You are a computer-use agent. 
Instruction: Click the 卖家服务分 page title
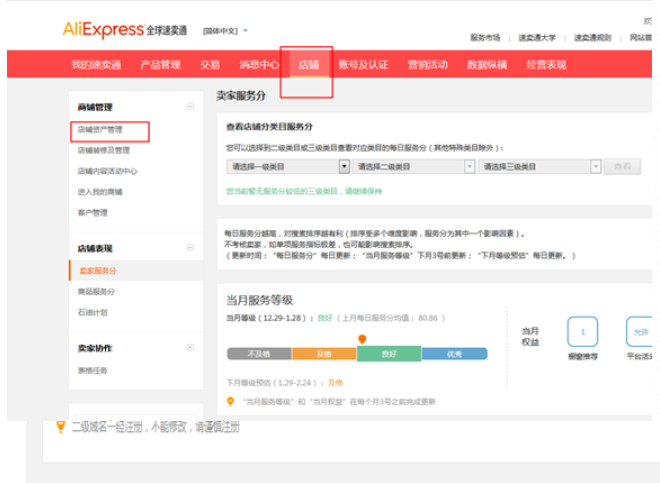tap(241, 96)
